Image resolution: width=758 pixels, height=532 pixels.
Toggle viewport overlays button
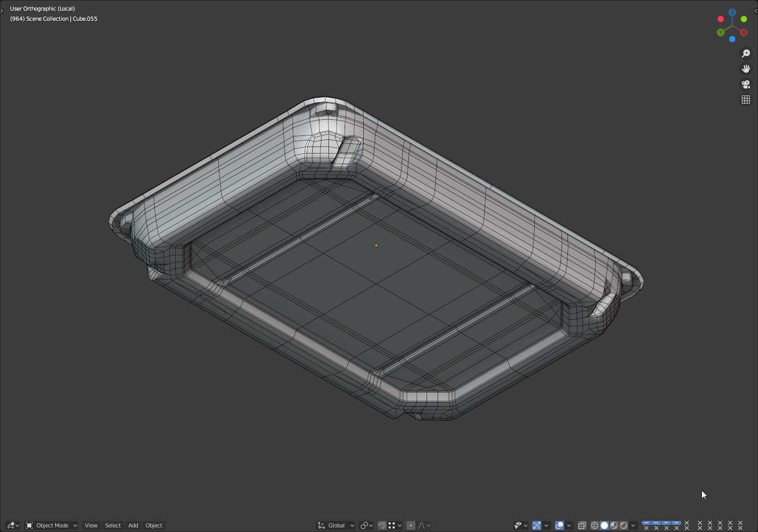pyautogui.click(x=559, y=525)
